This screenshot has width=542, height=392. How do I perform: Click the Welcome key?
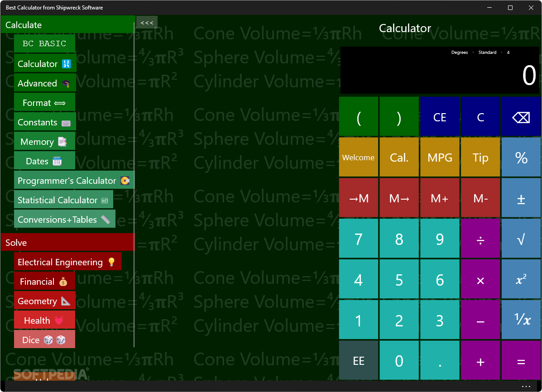point(359,157)
